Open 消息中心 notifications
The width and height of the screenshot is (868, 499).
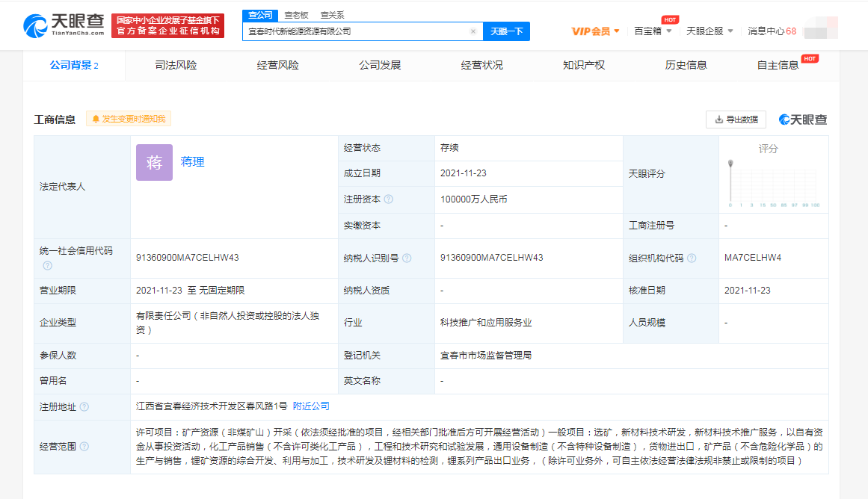click(x=772, y=31)
